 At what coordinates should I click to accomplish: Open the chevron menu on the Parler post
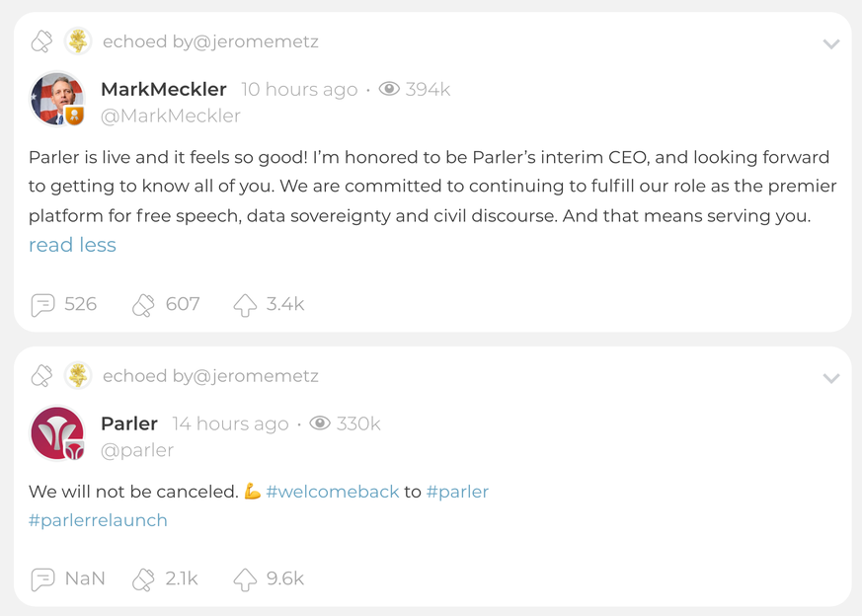(831, 378)
